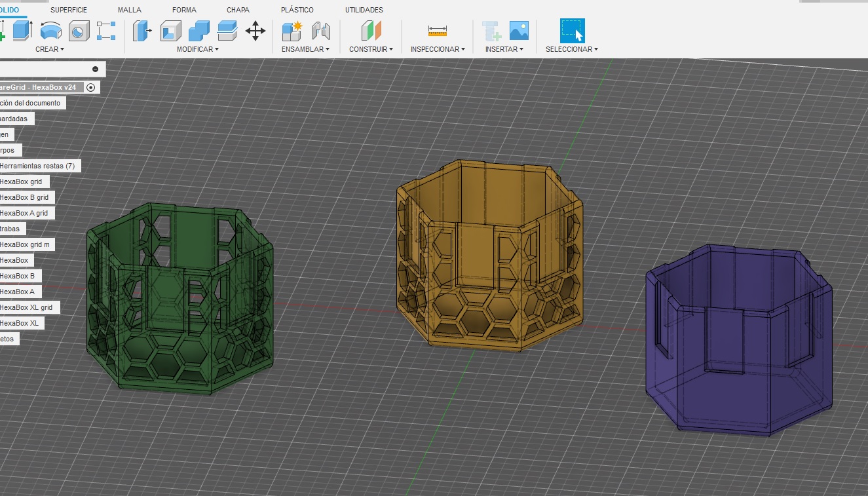
Task: Activate the window Select tool icon
Action: click(x=572, y=30)
